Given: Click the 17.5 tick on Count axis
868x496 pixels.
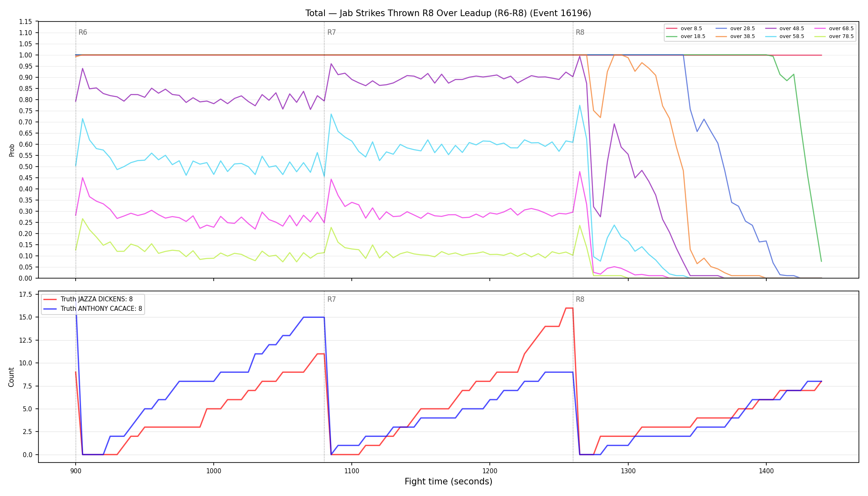Looking at the screenshot, I should click(x=26, y=294).
